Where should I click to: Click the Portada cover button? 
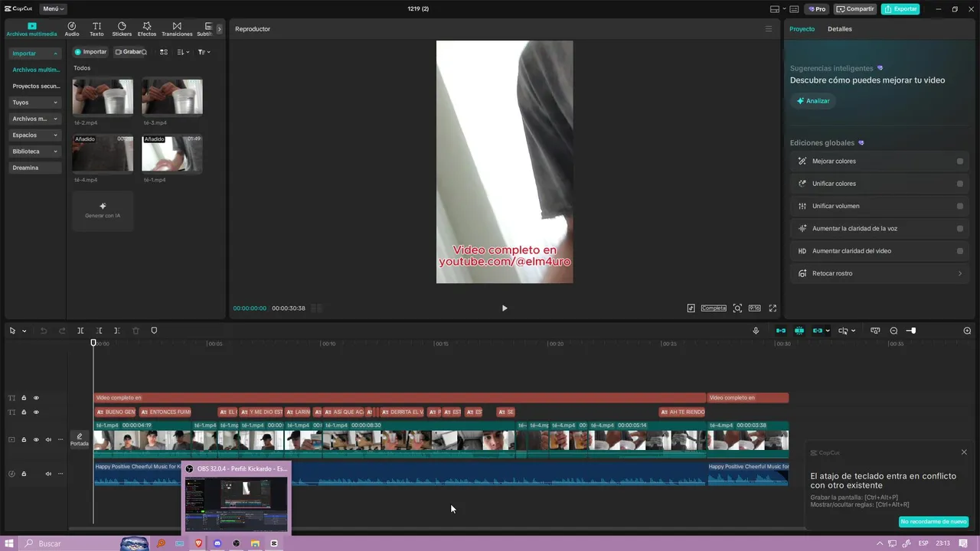pos(80,440)
